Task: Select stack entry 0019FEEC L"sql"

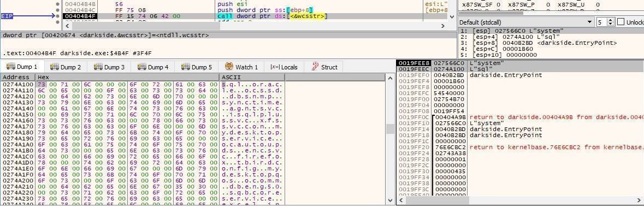Action: tap(520, 69)
